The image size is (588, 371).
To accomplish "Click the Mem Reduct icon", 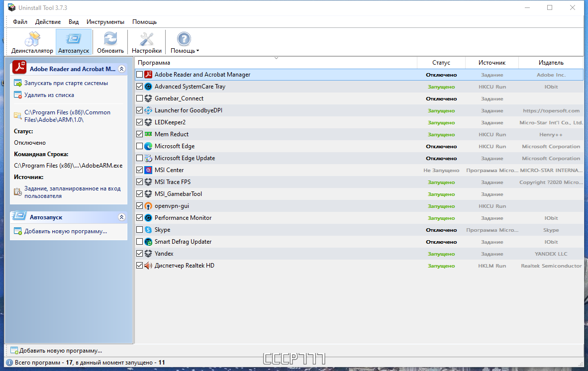I will click(148, 134).
